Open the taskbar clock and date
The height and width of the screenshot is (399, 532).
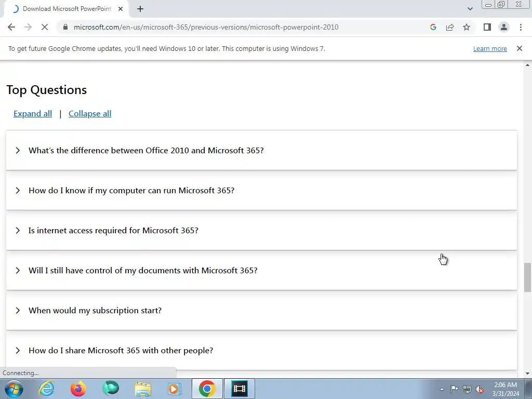point(506,389)
